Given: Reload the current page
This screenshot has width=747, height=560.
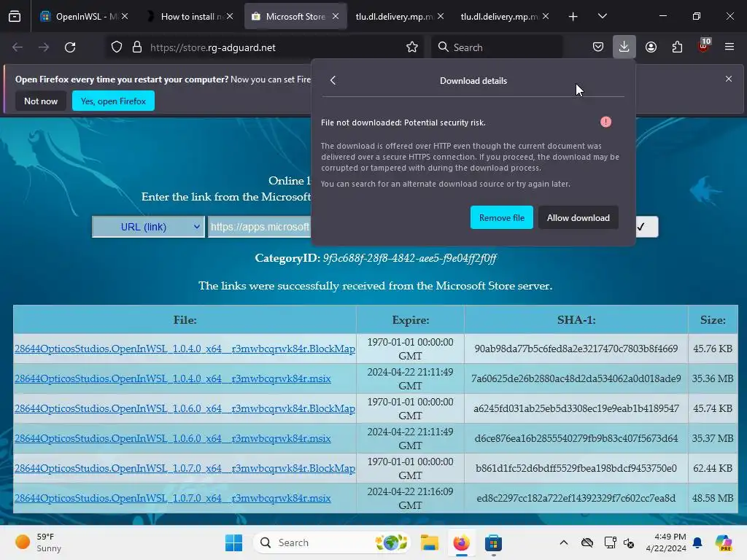Looking at the screenshot, I should click(x=70, y=47).
